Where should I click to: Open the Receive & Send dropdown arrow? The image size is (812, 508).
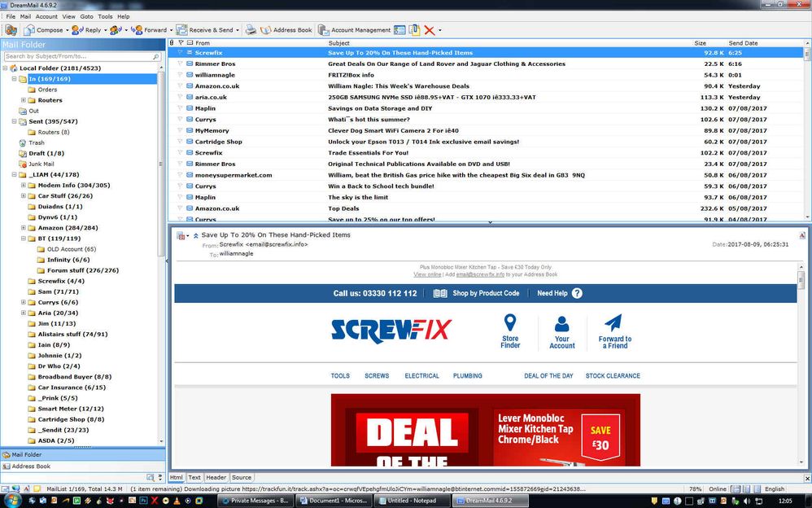pyautogui.click(x=238, y=30)
